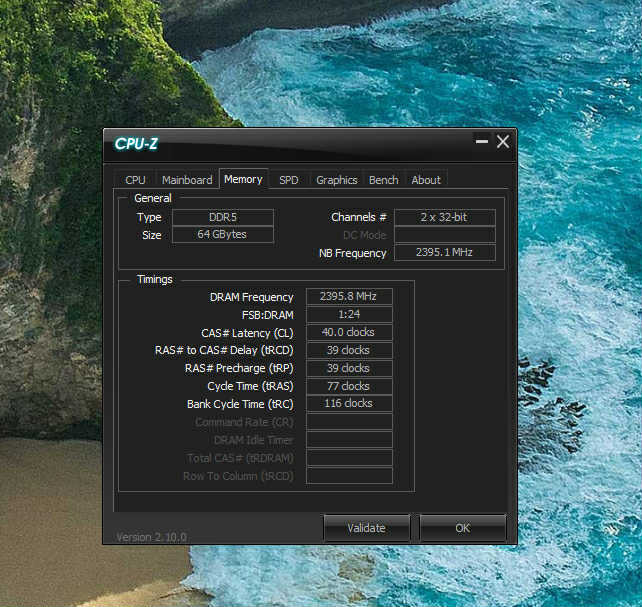Click the 64 GBytes size field

[x=223, y=235]
